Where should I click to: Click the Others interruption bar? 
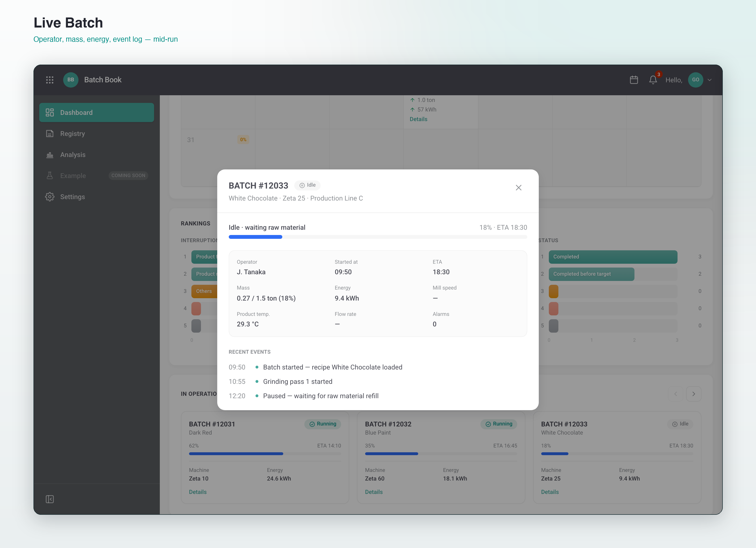[x=204, y=291]
